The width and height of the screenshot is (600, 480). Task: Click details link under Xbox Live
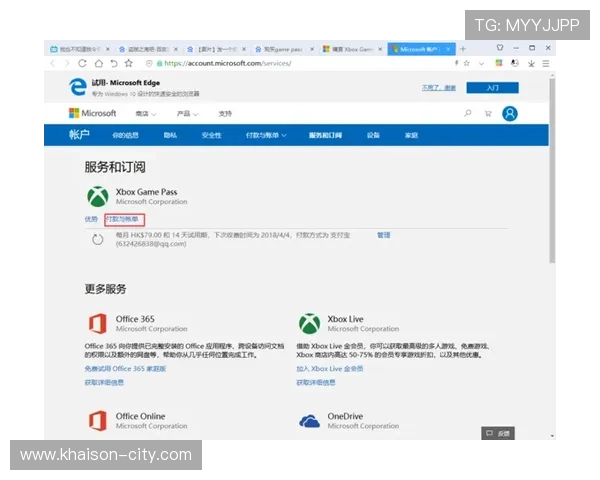point(316,382)
